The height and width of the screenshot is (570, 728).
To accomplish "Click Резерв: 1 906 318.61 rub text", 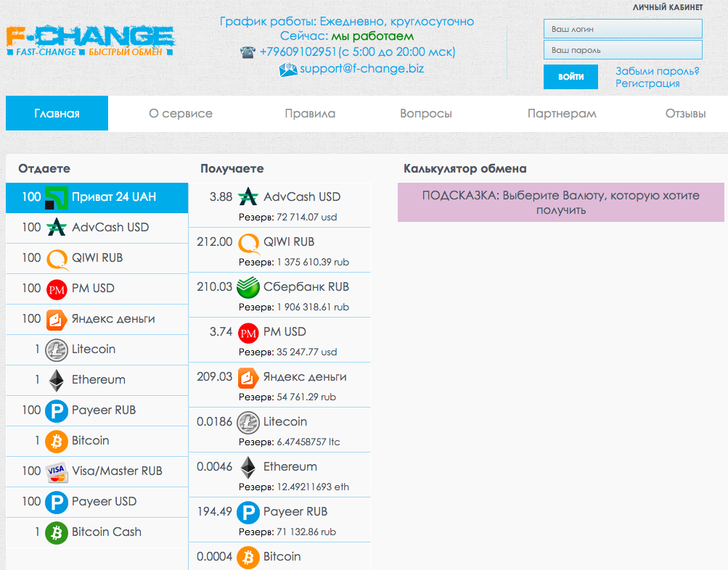I will pyautogui.click(x=294, y=307).
